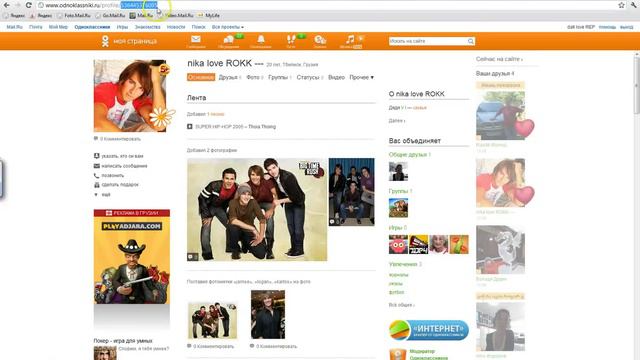Select Основное profile tab
The width and height of the screenshot is (640, 360).
click(201, 77)
